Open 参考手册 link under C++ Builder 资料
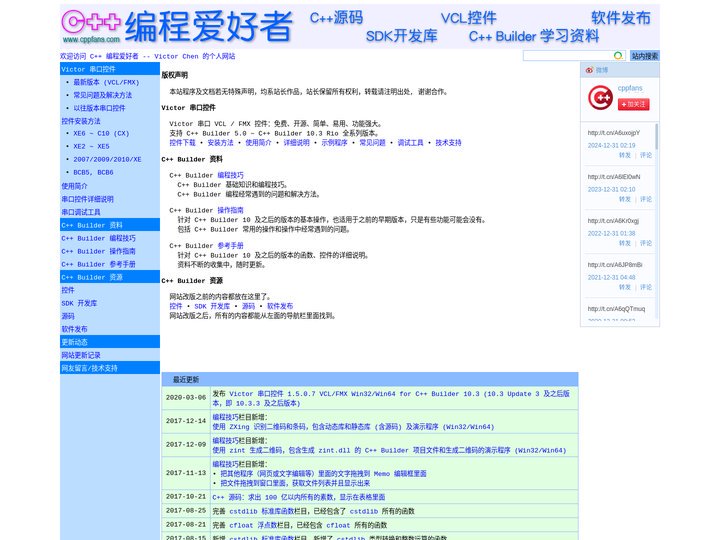Screen dimensions: 720x540 (x=231, y=246)
